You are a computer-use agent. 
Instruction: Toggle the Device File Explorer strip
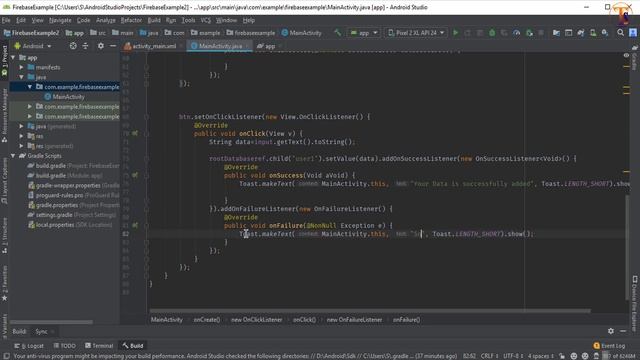point(635,302)
